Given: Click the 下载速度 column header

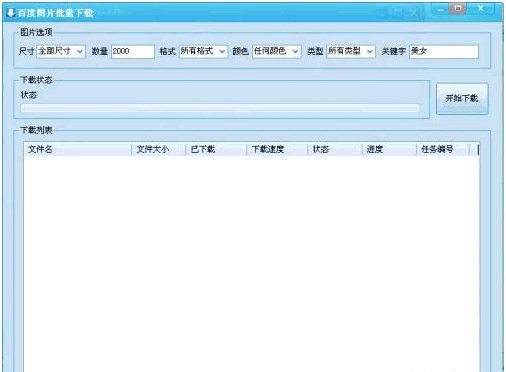Looking at the screenshot, I should coord(277,149).
